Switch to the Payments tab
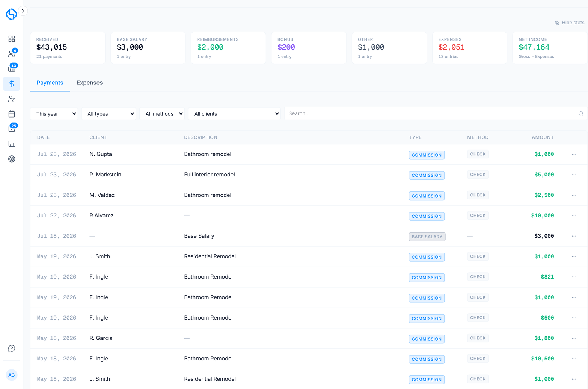Image resolution: width=588 pixels, height=389 pixels. tap(50, 83)
